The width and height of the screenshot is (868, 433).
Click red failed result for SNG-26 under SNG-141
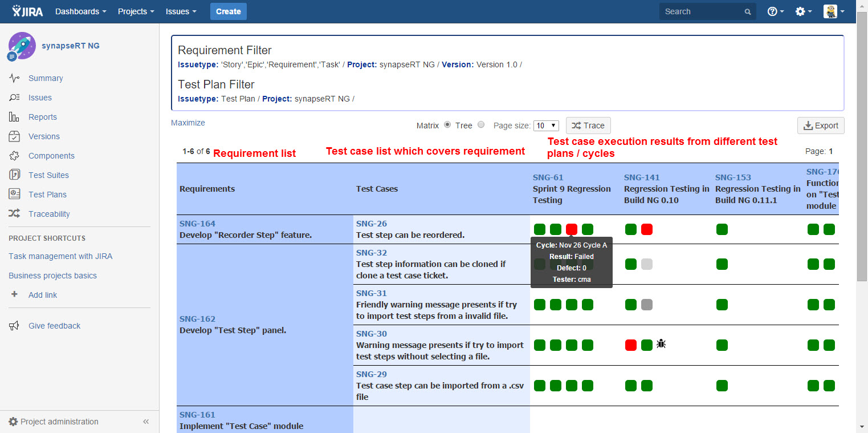[x=647, y=229]
